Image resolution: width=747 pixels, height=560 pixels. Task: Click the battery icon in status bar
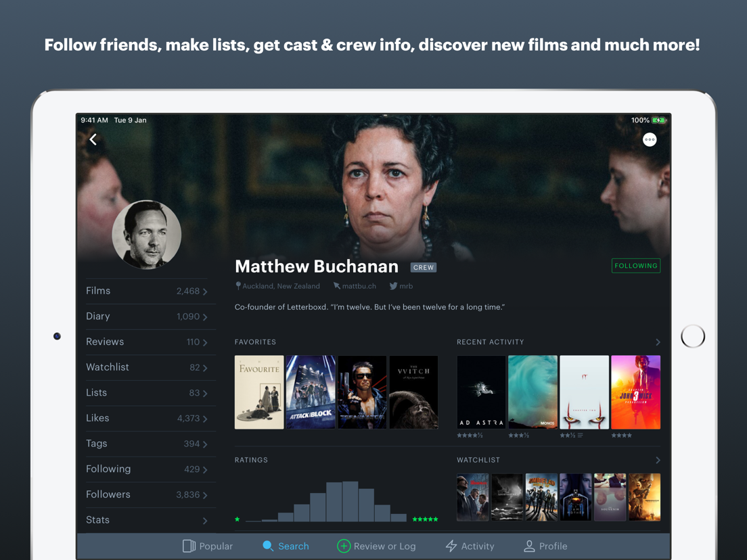click(x=659, y=120)
